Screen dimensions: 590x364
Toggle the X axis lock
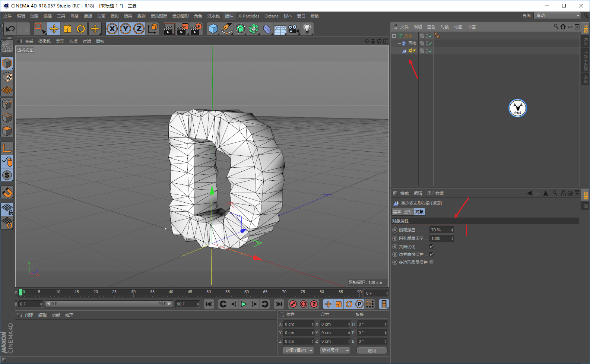(112, 29)
